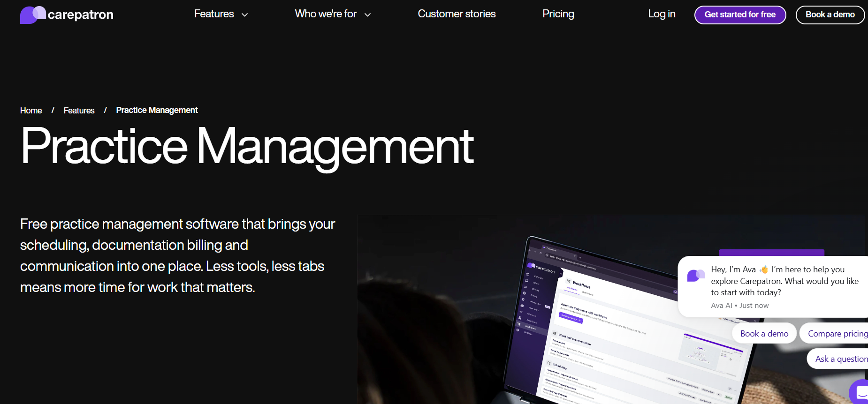
Task: Click the Log in link
Action: pyautogui.click(x=662, y=14)
